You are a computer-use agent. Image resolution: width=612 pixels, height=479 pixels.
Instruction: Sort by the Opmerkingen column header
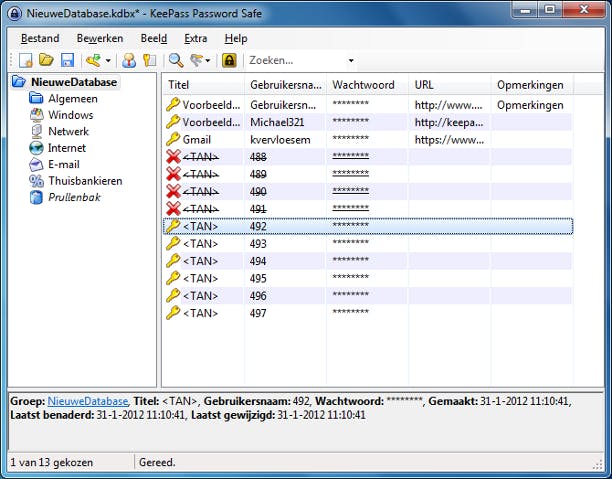(x=532, y=85)
